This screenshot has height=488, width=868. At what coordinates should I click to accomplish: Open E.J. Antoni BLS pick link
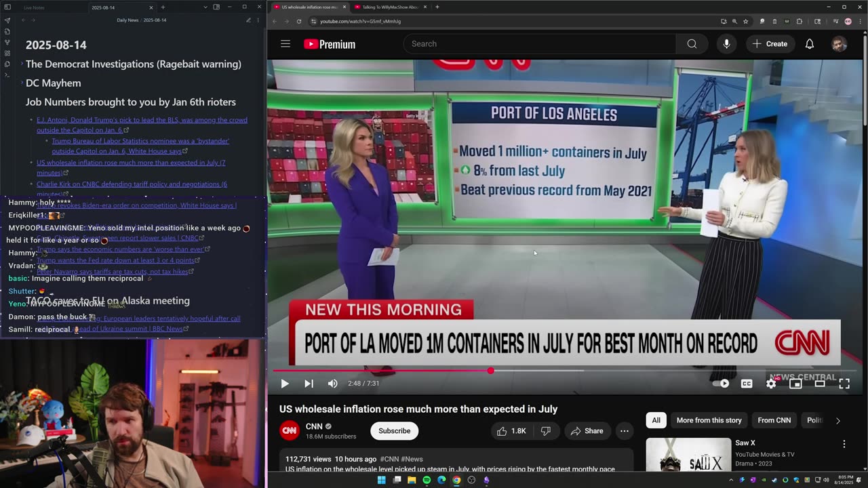click(142, 125)
